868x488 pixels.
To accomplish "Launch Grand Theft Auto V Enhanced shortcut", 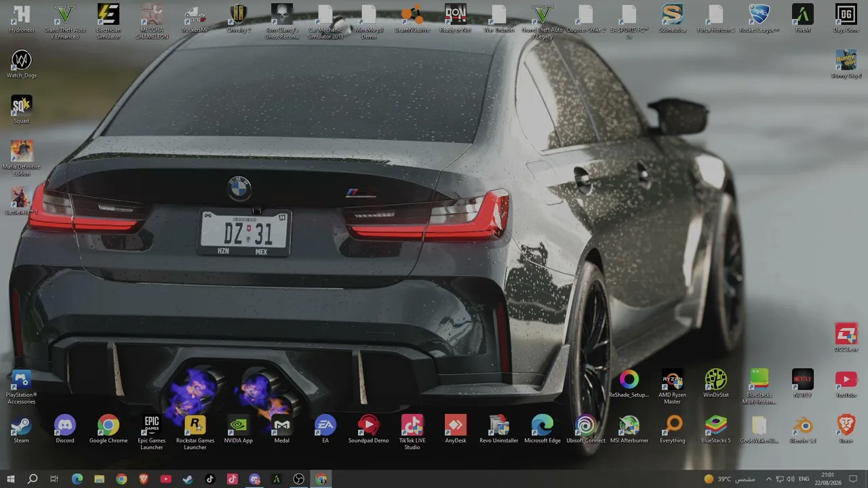I will (x=65, y=22).
